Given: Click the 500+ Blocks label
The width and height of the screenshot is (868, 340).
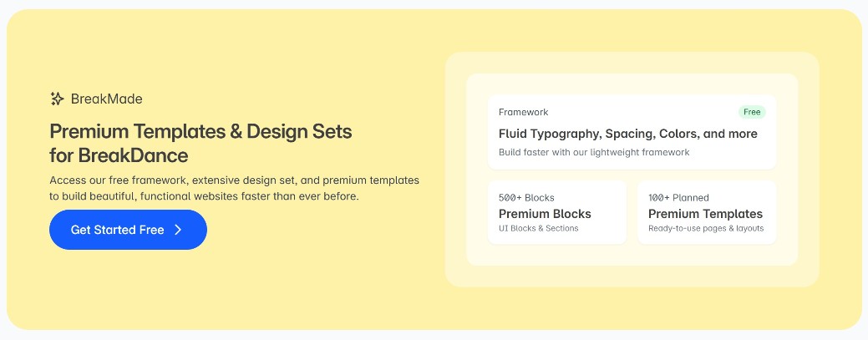Looking at the screenshot, I should (526, 198).
